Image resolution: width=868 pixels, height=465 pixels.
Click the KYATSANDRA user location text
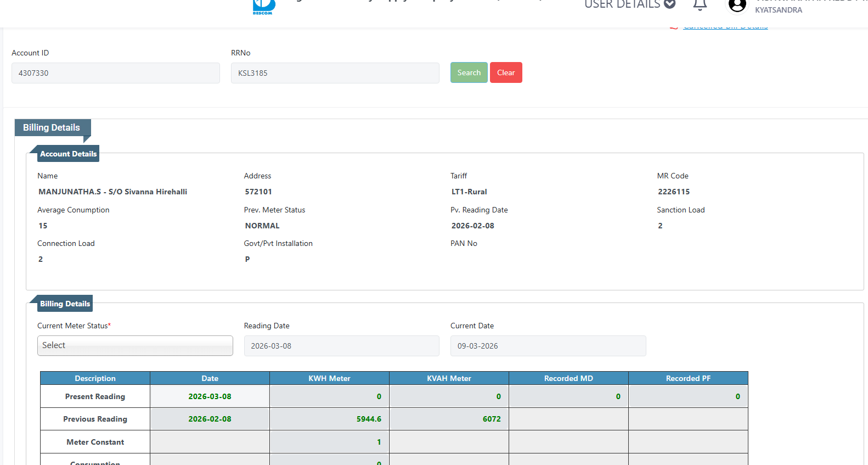point(778,10)
